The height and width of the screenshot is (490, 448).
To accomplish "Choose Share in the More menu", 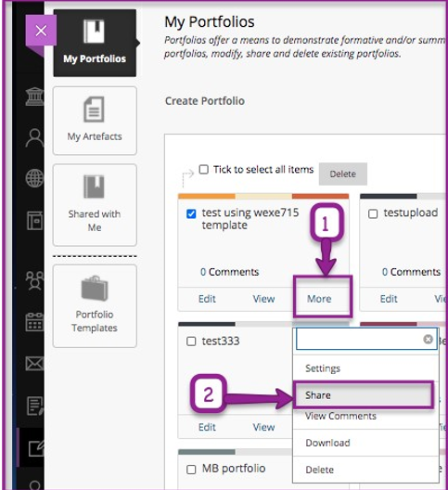I will point(364,395).
